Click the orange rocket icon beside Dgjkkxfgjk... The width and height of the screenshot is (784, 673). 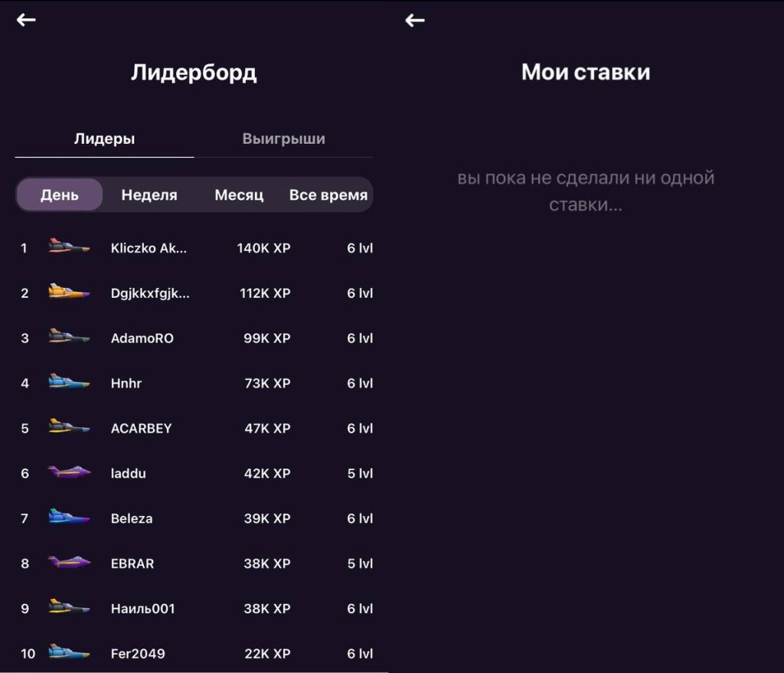pos(69,292)
